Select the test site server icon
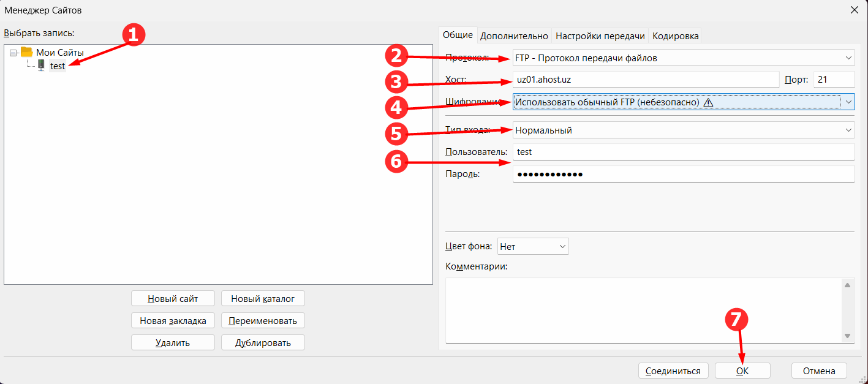 coord(42,65)
